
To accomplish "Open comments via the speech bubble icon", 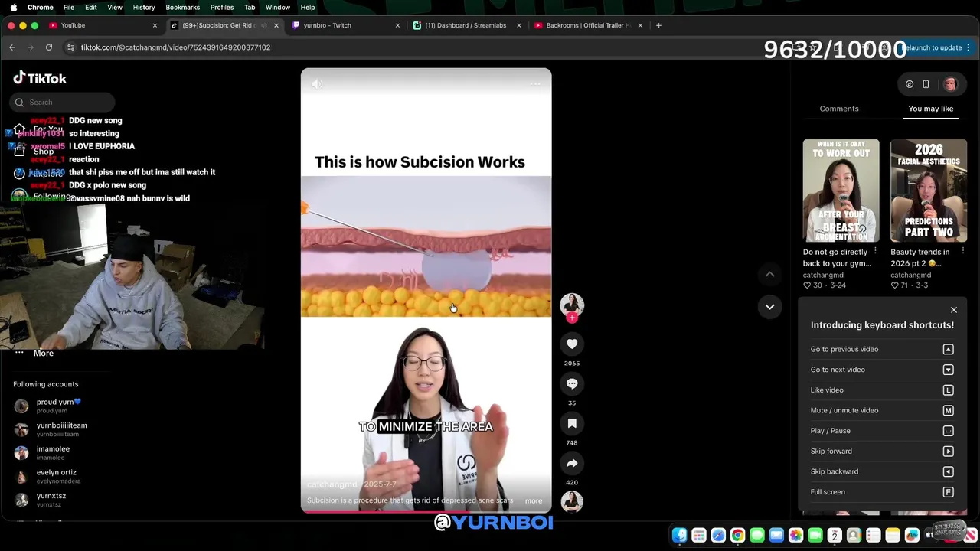I will coord(572,384).
